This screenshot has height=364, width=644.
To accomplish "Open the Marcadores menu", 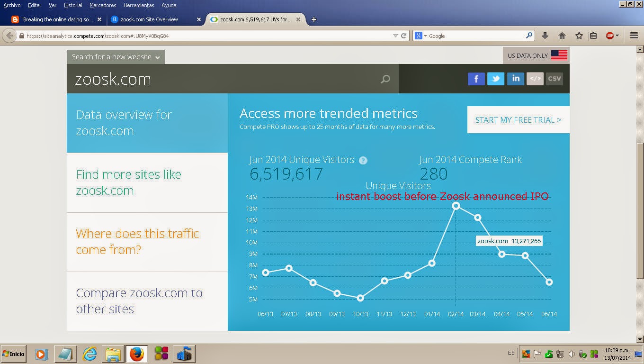I will pos(103,5).
